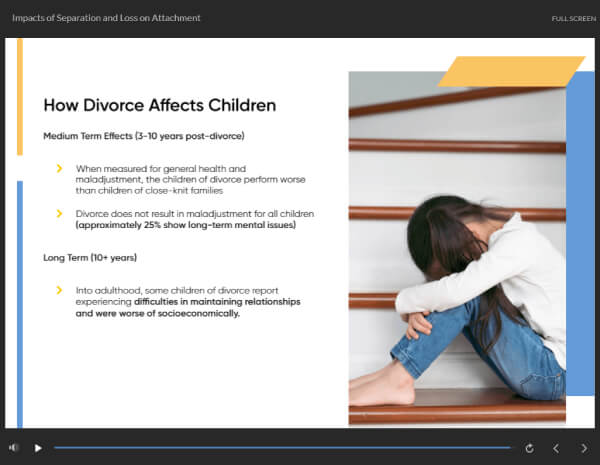Replay the slide using the circular arrow icon
This screenshot has width=600, height=465.
tap(529, 448)
